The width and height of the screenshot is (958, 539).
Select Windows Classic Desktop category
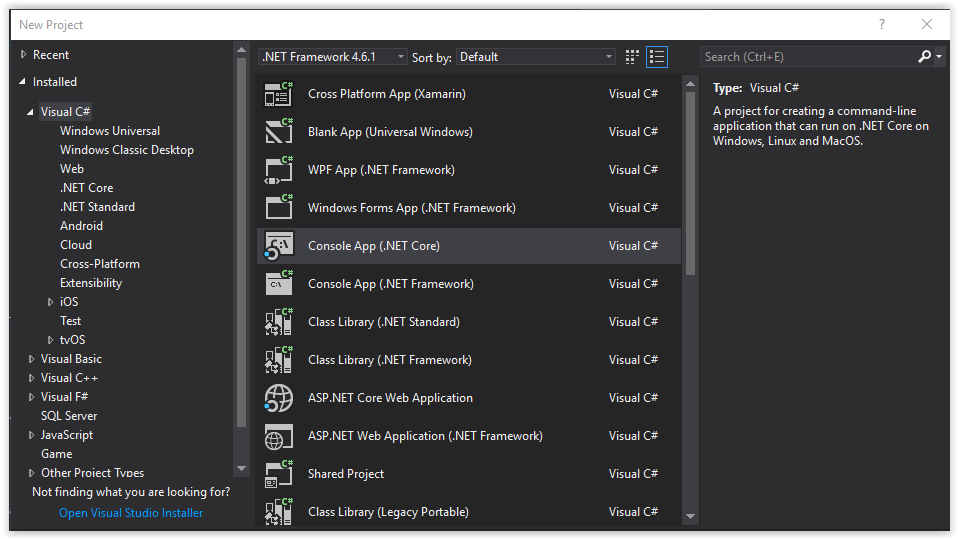click(x=126, y=150)
